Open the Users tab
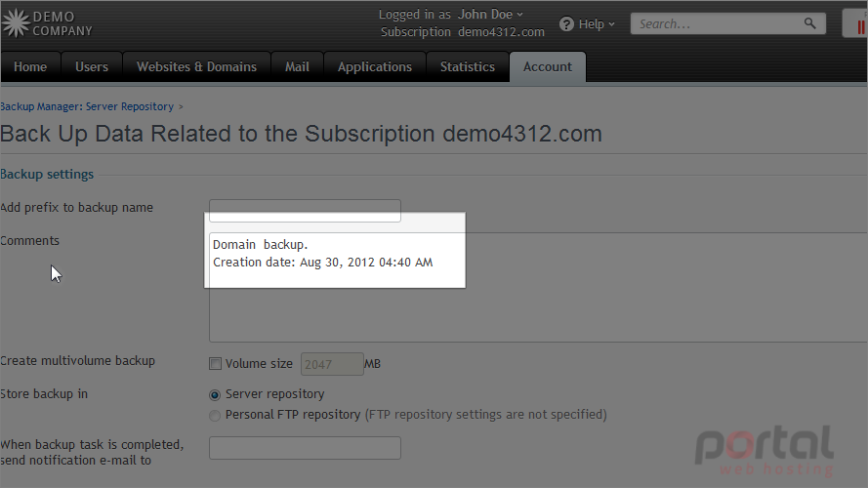The width and height of the screenshot is (868, 488). click(92, 67)
